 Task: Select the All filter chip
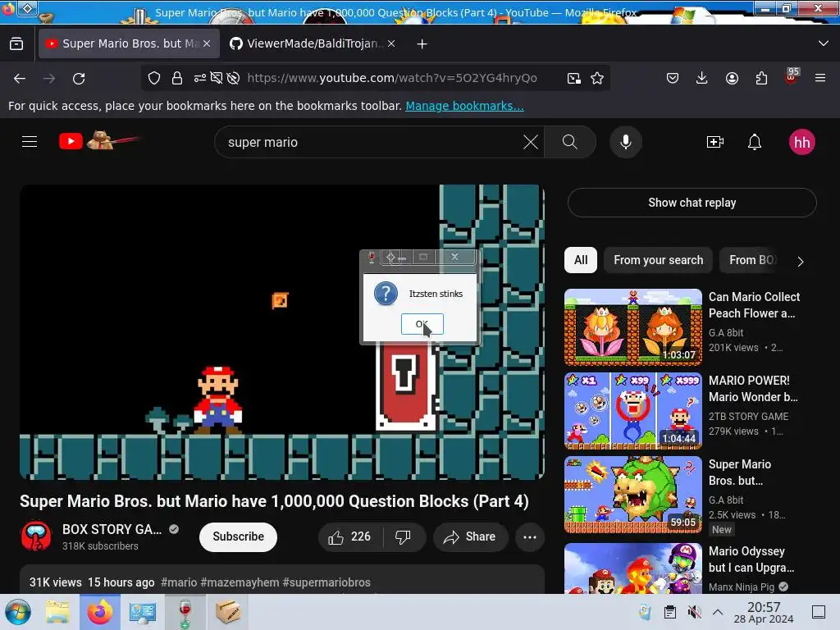tap(581, 260)
